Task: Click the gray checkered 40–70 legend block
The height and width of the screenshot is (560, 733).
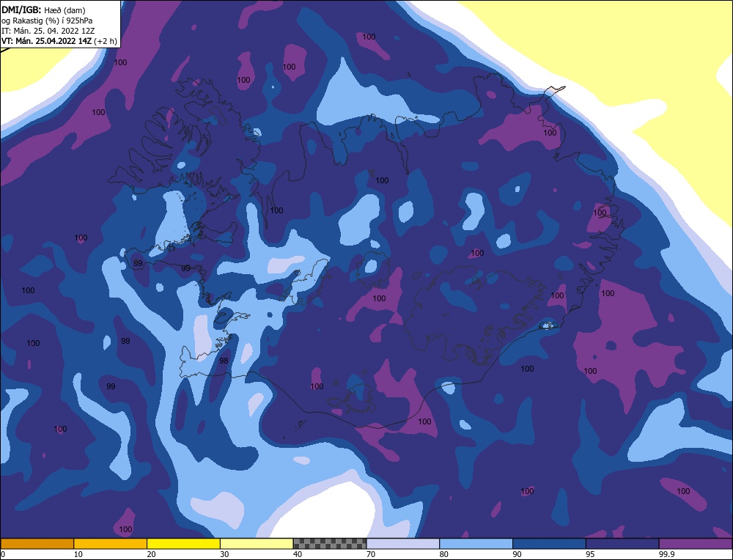Action: tap(330, 543)
